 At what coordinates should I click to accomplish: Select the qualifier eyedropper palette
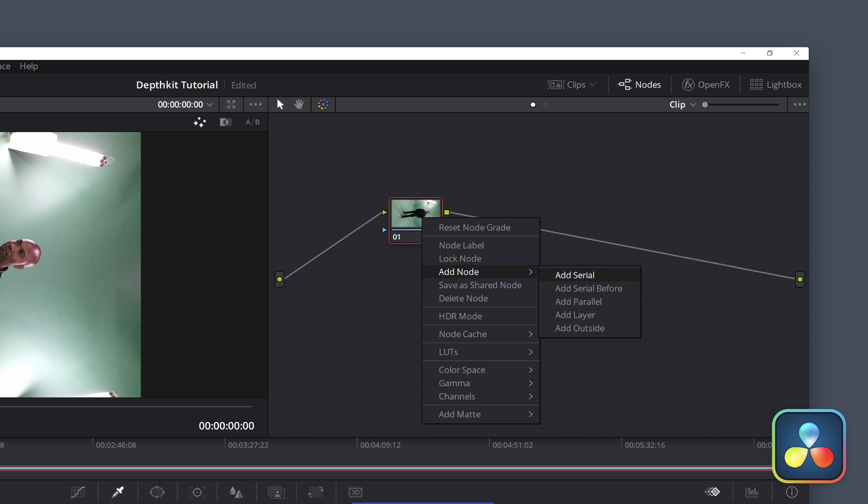(x=117, y=492)
